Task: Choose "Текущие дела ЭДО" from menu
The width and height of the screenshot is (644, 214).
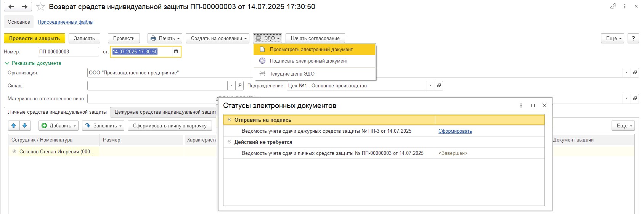Action: 292,74
